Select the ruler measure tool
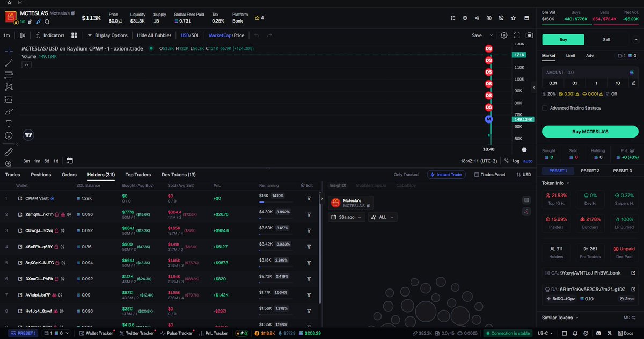 tap(9, 152)
